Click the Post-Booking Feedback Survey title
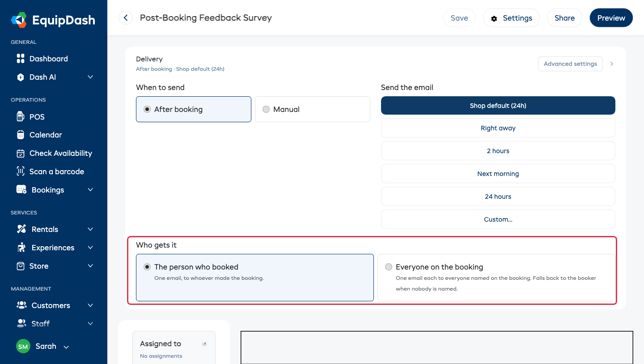The image size is (644, 364). pos(206,18)
